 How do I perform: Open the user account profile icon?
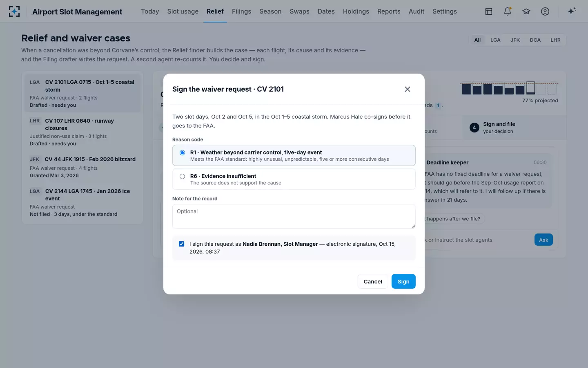pyautogui.click(x=545, y=11)
